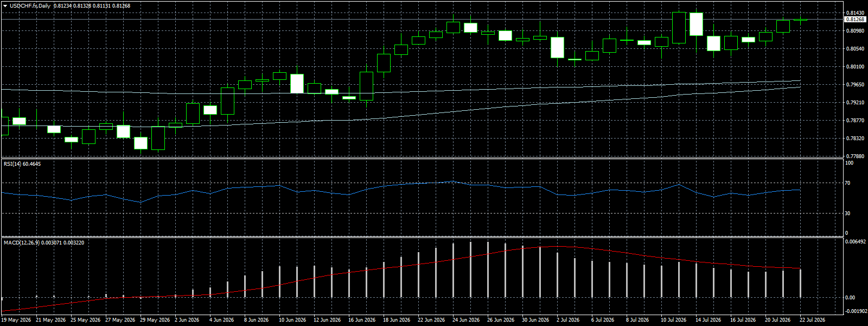868x326 pixels.
Task: Click the open price value 0.81234
Action: [62, 5]
